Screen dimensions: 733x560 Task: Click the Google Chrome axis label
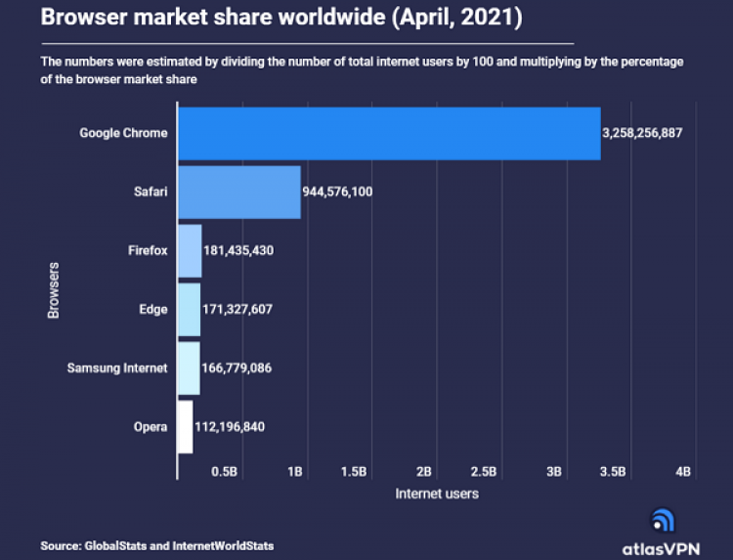(123, 133)
